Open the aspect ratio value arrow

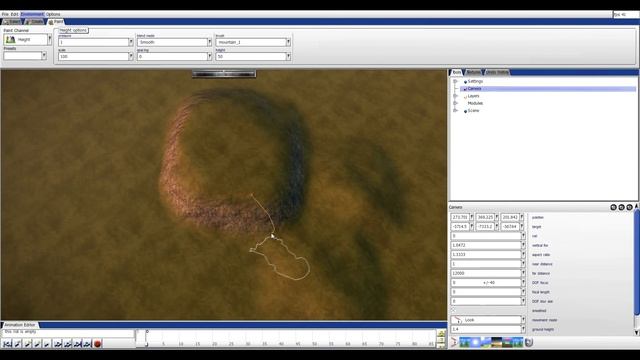click(523, 255)
